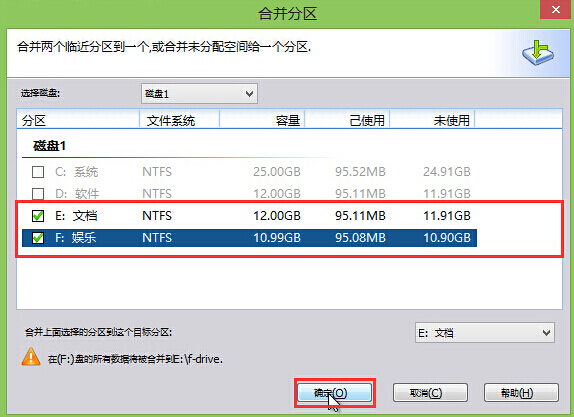574x417 pixels.
Task: Select the E: 文档 partition row
Action: tap(249, 216)
